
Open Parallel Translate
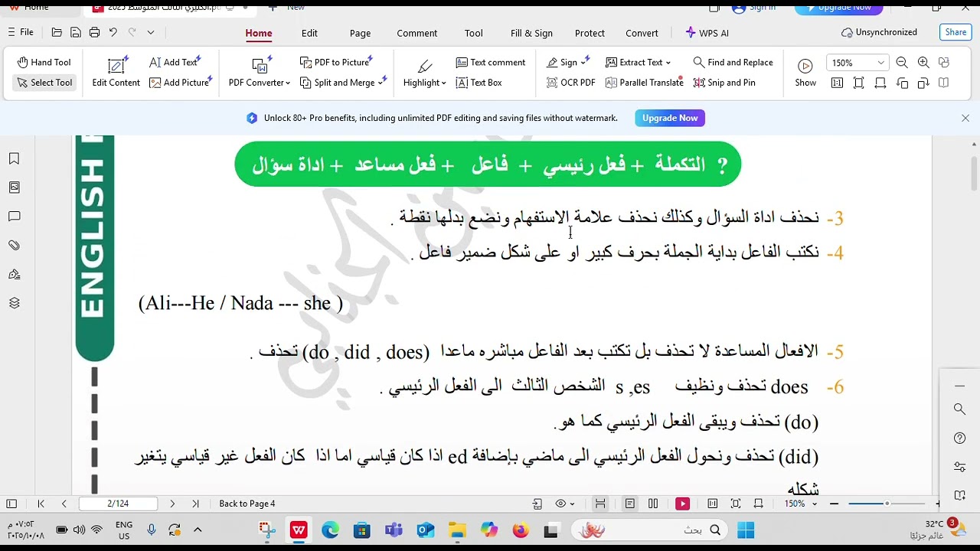[x=644, y=83]
